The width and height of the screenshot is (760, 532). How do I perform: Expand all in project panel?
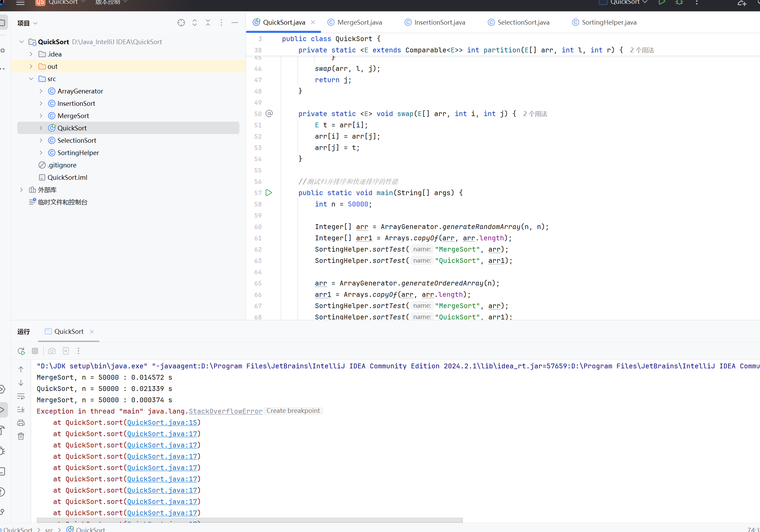click(x=195, y=23)
